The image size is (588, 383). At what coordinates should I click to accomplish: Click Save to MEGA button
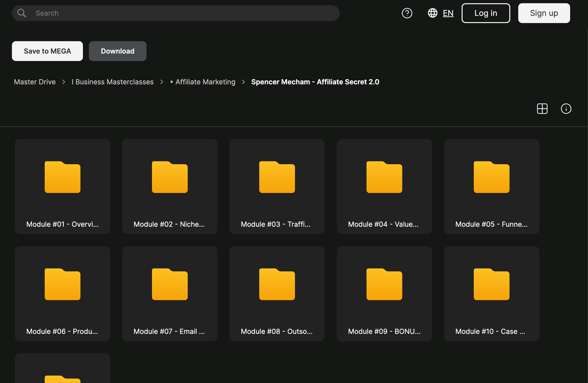[47, 51]
